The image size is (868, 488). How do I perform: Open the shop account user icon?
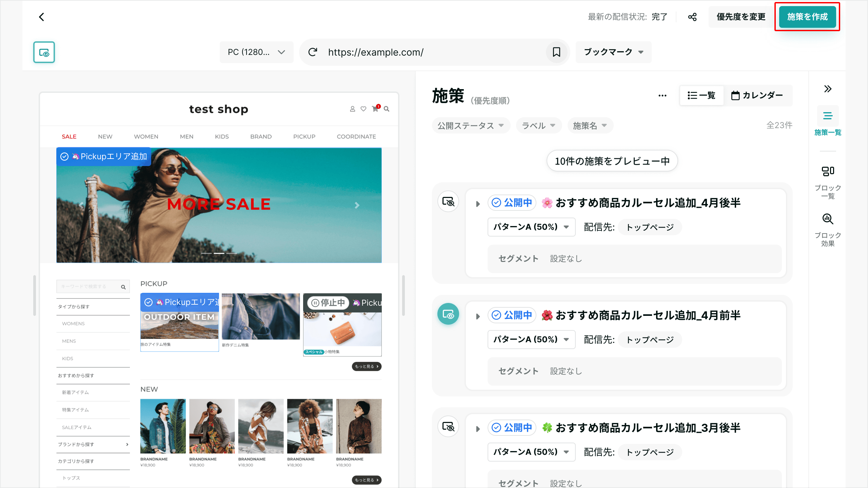click(x=353, y=109)
